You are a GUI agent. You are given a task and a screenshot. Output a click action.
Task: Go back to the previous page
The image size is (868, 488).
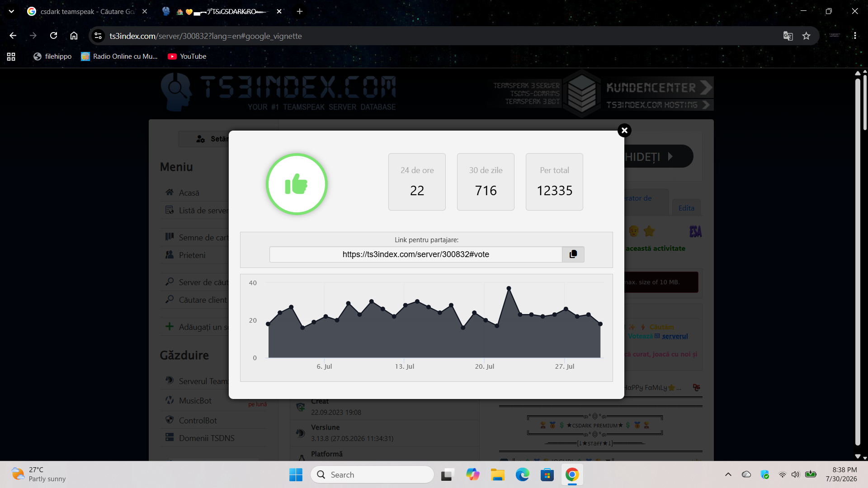[x=13, y=36]
